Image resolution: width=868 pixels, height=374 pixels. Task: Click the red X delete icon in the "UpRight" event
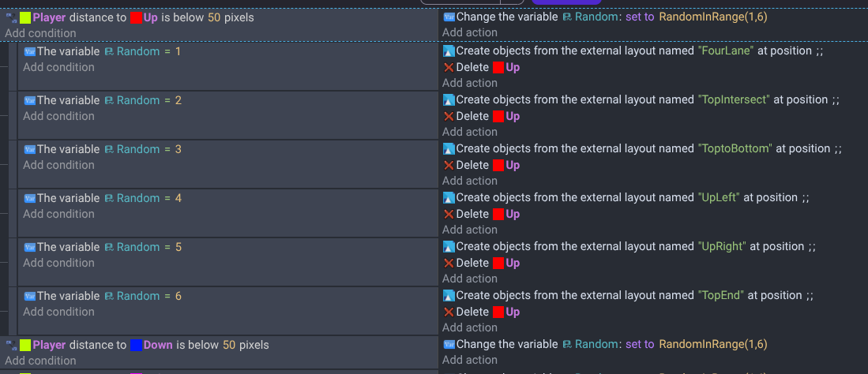click(449, 263)
